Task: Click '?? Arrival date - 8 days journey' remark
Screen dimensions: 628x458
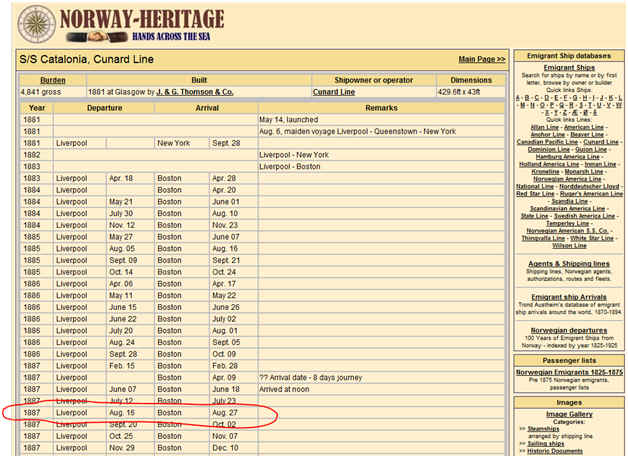Action: (x=310, y=378)
